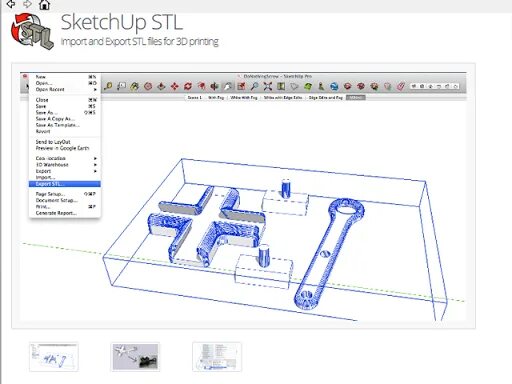Click the green terrain icon
This screenshot has height=384, width=512.
pos(308,86)
